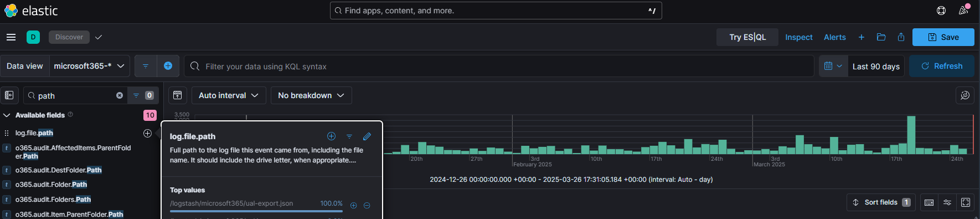Add a filter with blue plus button
Screen dimensions: 980x219
168,66
